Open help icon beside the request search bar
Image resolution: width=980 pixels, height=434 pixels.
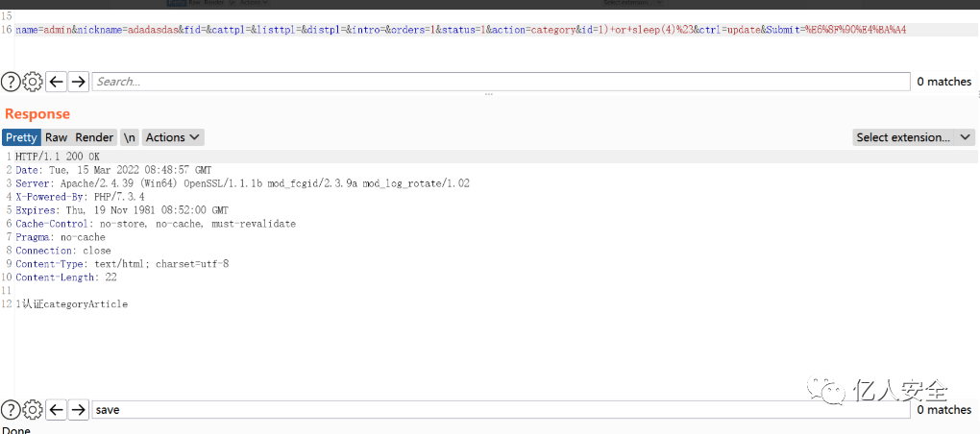11,82
